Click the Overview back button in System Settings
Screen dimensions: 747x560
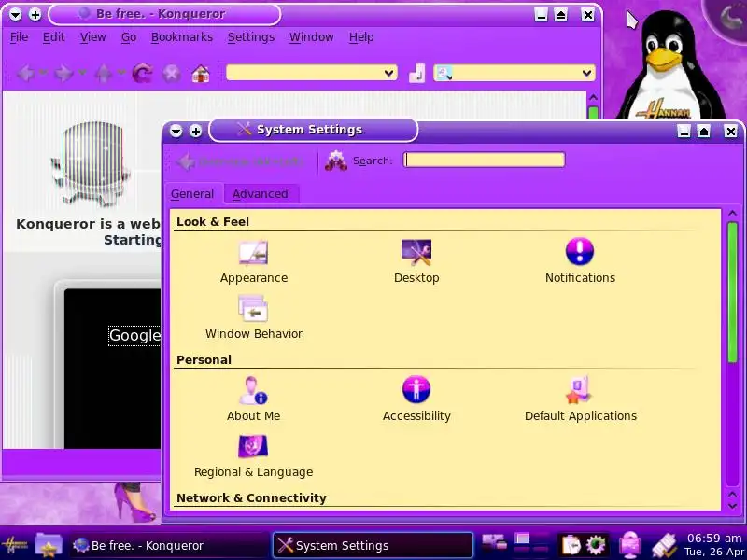coord(240,161)
